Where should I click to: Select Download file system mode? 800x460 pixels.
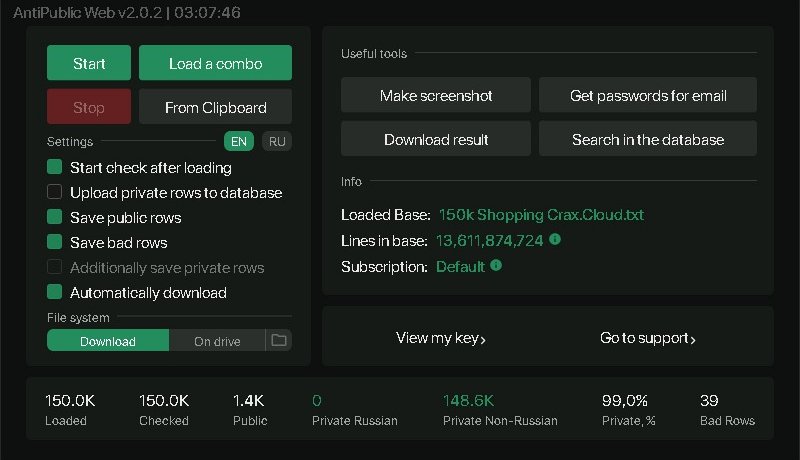pos(108,341)
